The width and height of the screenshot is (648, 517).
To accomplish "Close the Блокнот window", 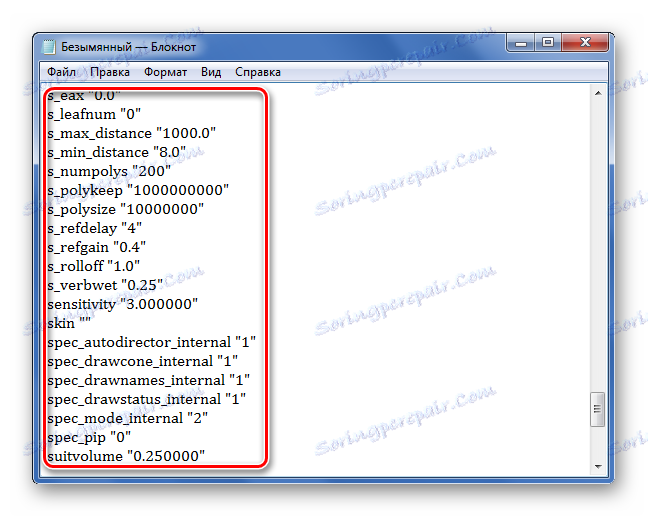I will coord(585,43).
